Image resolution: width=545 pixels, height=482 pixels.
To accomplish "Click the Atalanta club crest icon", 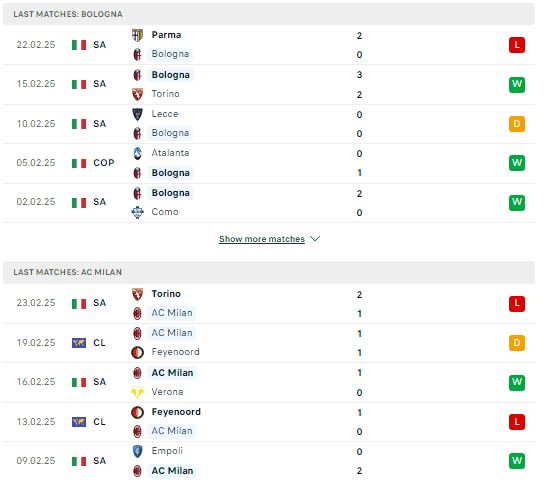I will pos(137,153).
